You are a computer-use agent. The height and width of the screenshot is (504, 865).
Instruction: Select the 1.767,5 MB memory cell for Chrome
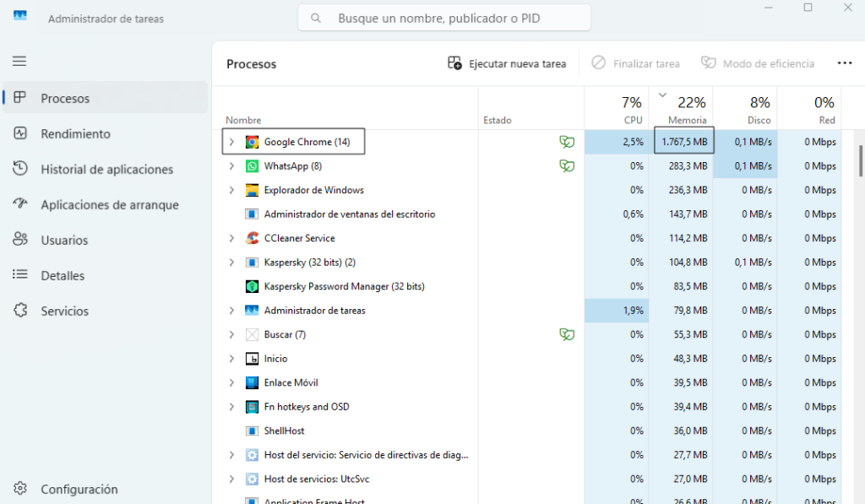(x=684, y=140)
